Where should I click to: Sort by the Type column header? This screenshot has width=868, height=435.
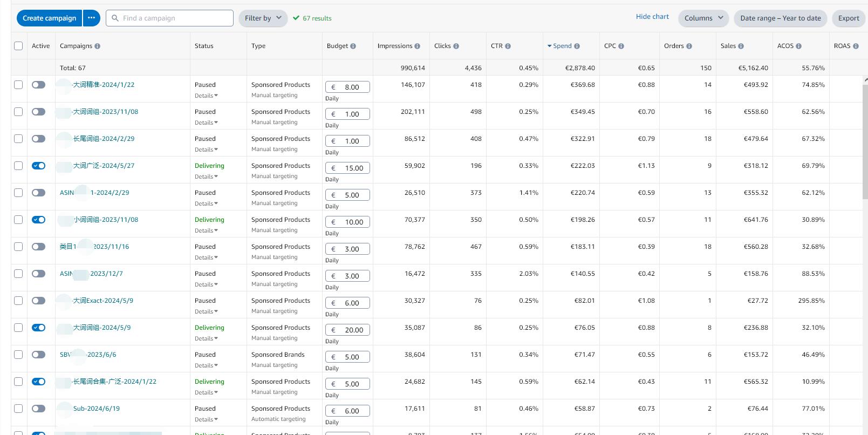pos(258,46)
